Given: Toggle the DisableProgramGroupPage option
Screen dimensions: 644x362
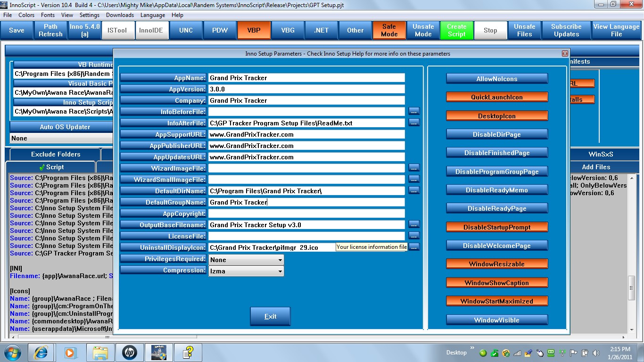Looking at the screenshot, I should [497, 172].
